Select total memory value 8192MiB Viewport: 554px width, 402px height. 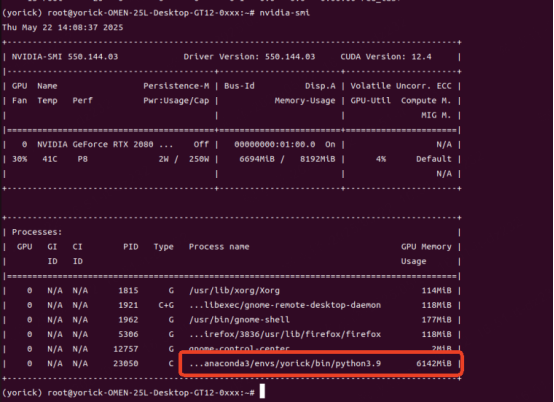point(318,159)
